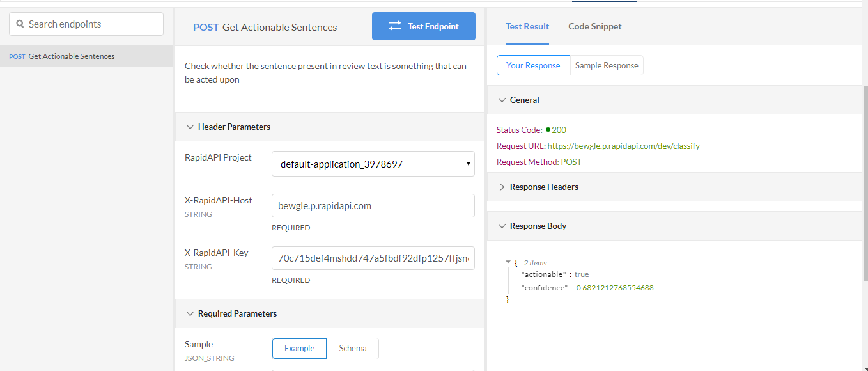Select Get Actionable Sentences in endpoint list
This screenshot has height=371, width=868.
click(x=72, y=56)
